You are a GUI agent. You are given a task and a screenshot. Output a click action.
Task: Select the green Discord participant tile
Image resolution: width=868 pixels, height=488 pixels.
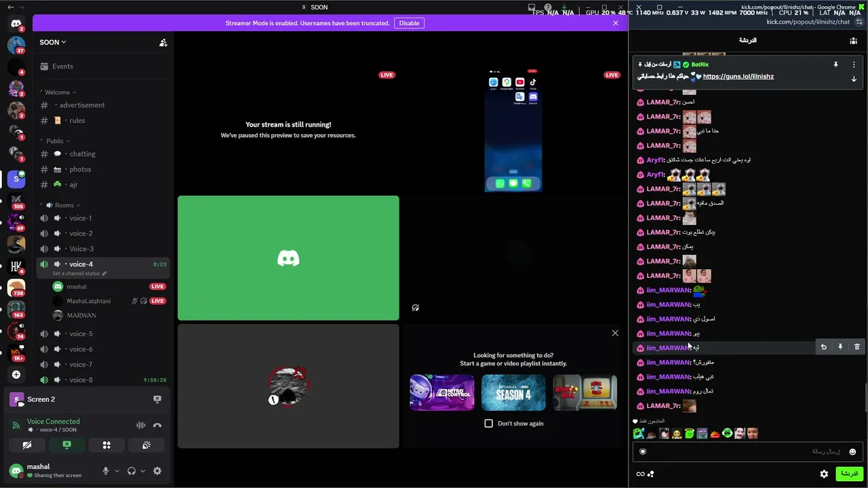coord(288,258)
